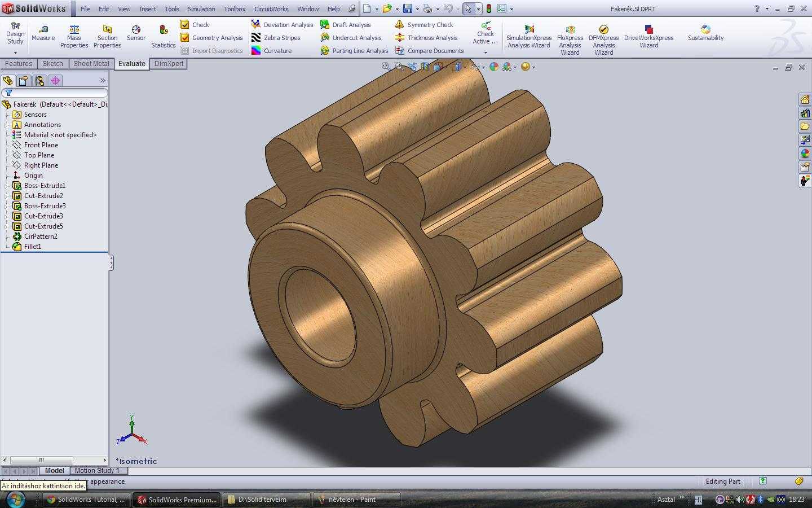This screenshot has width=812, height=508.
Task: Open the Simulation menu
Action: (201, 9)
